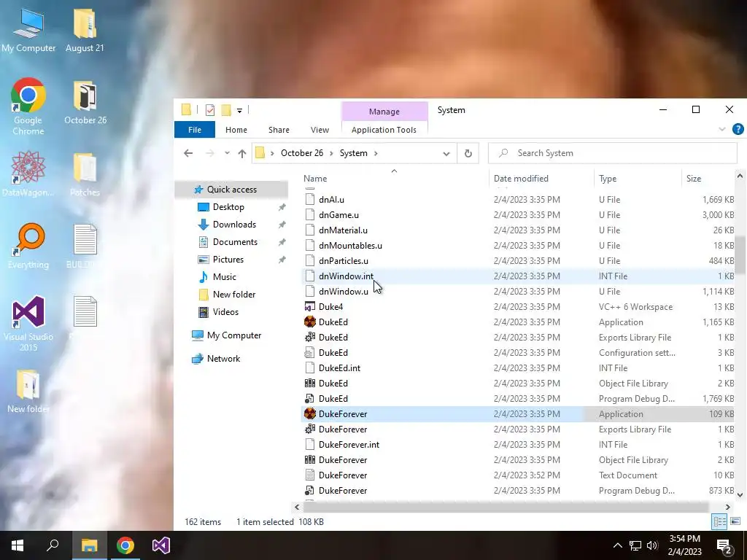Screen dimensions: 747x560
Task: Go back with the back arrow
Action: (188, 153)
